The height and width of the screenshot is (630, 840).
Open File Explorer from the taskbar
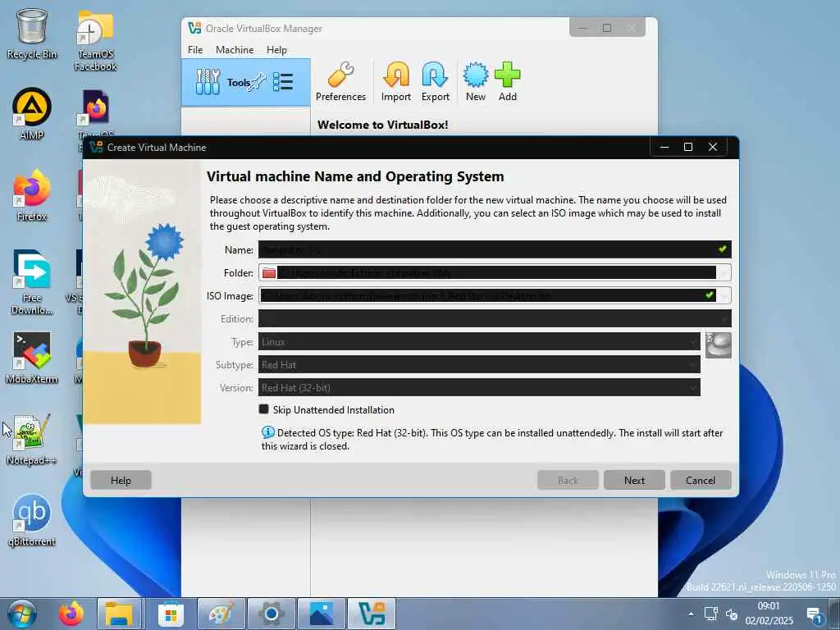(x=119, y=614)
